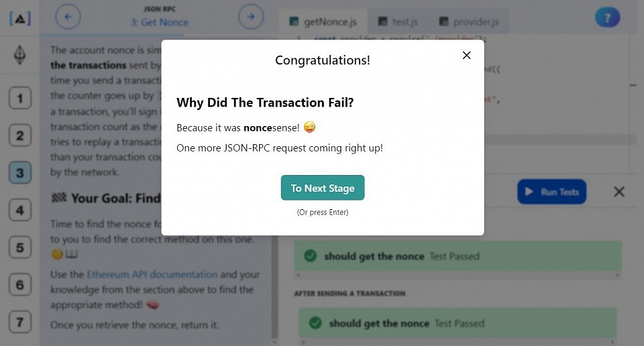
Task: Switch to the test.js tab
Action: (398, 21)
